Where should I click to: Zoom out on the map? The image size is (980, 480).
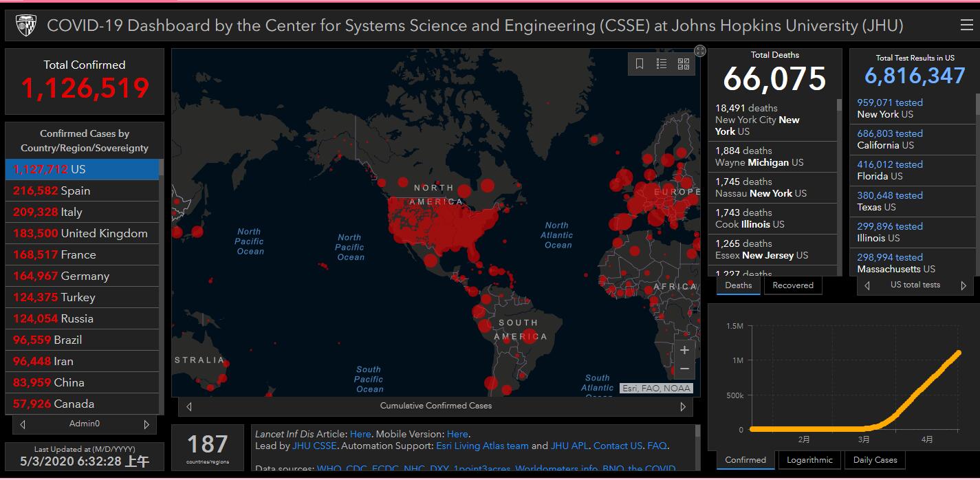684,369
